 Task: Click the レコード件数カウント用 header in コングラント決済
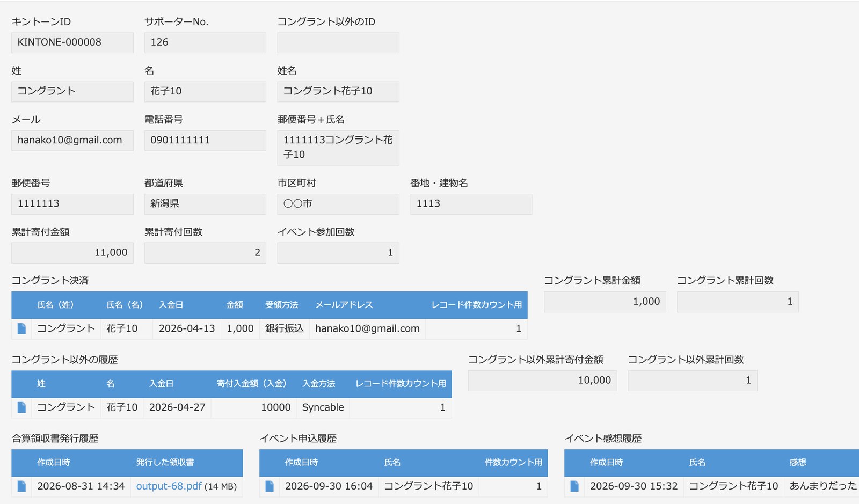click(477, 305)
